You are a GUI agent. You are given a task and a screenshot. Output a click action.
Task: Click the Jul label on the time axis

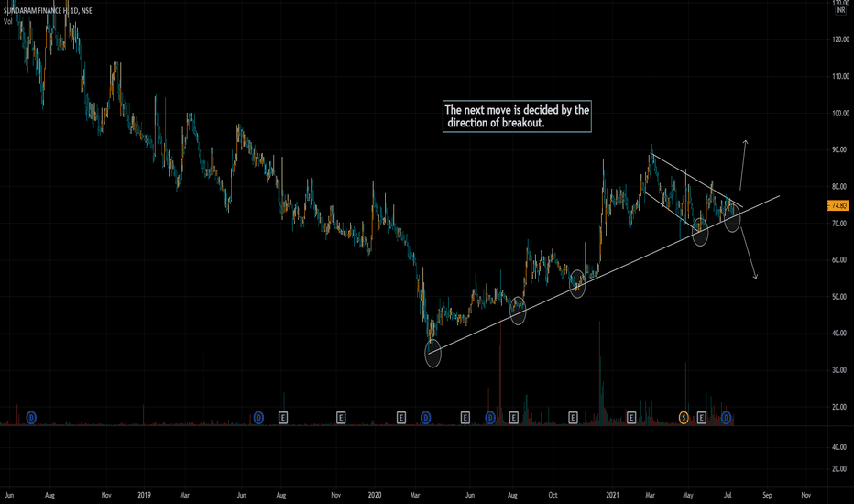coord(728,495)
